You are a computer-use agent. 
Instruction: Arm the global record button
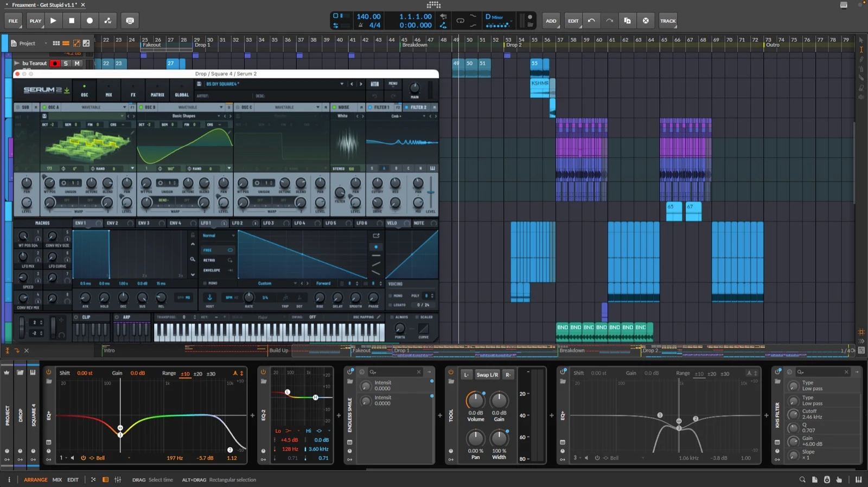point(90,21)
